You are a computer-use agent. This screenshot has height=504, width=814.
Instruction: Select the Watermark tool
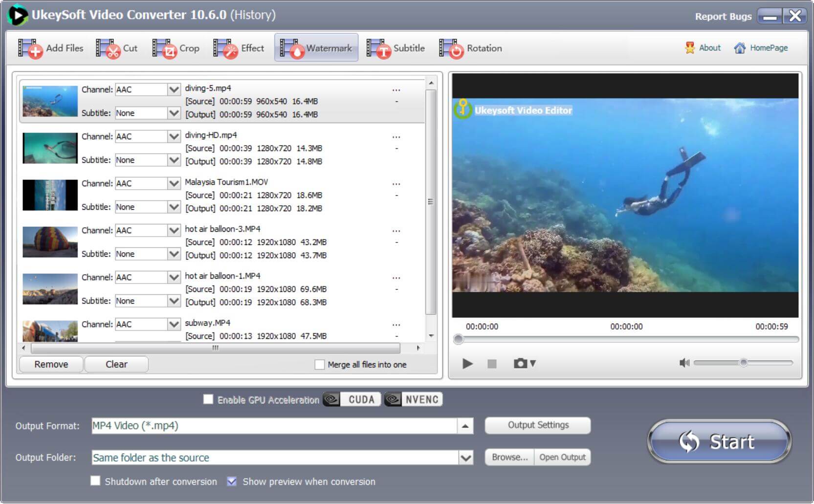coord(316,48)
